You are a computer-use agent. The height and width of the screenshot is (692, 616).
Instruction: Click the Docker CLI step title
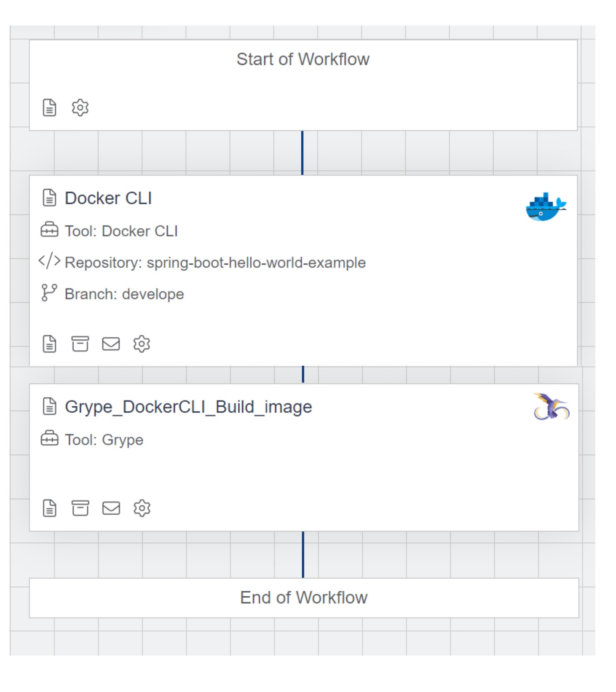click(x=108, y=199)
